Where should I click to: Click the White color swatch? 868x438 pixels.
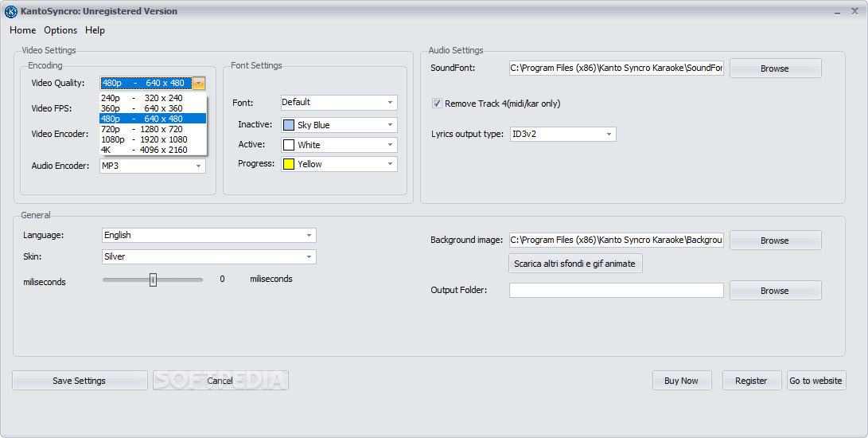point(289,145)
